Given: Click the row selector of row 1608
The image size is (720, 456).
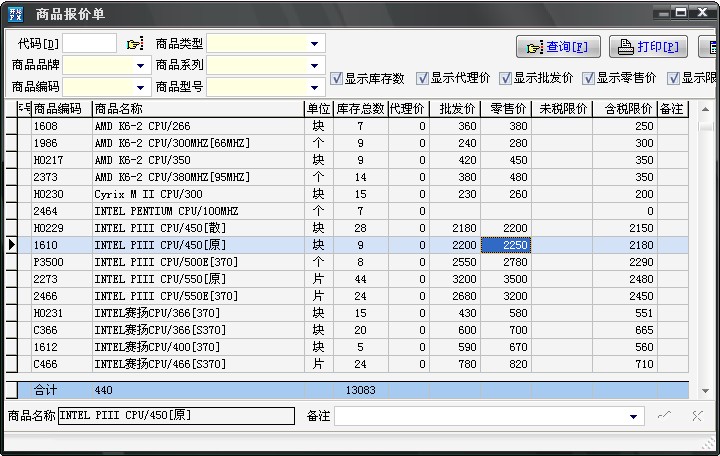Looking at the screenshot, I should pos(11,126).
